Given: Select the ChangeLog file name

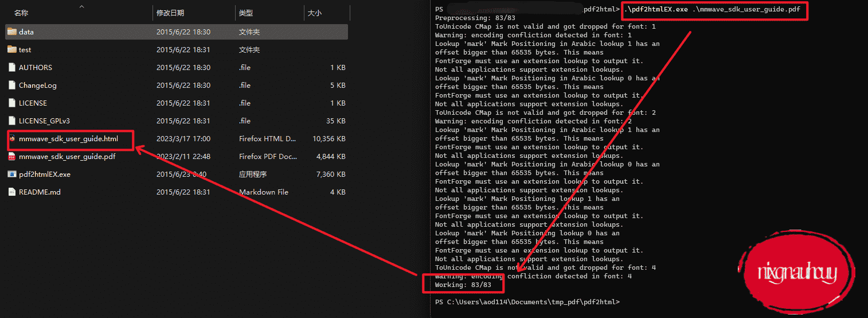Looking at the screenshot, I should 38,86.
